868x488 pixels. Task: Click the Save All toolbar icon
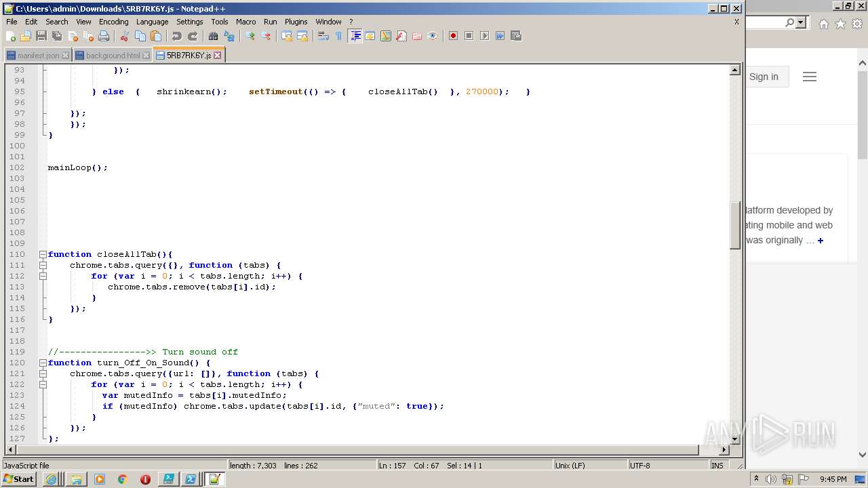tap(57, 36)
